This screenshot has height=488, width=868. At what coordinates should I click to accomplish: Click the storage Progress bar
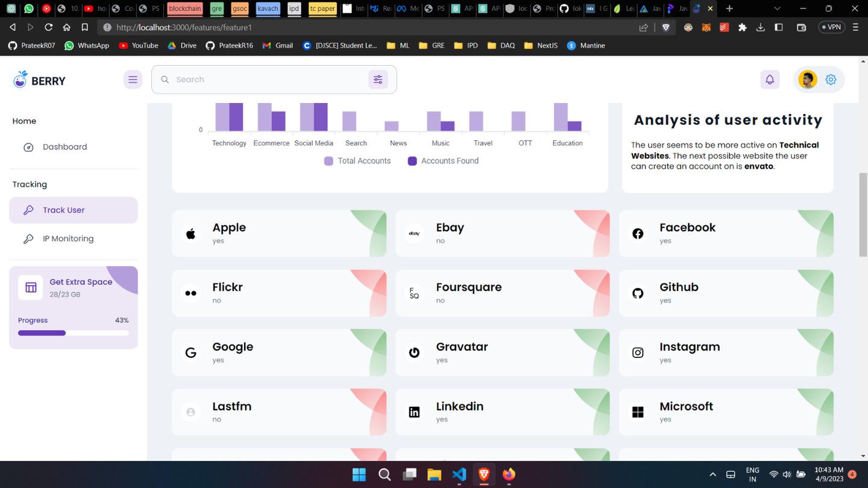[x=74, y=333]
